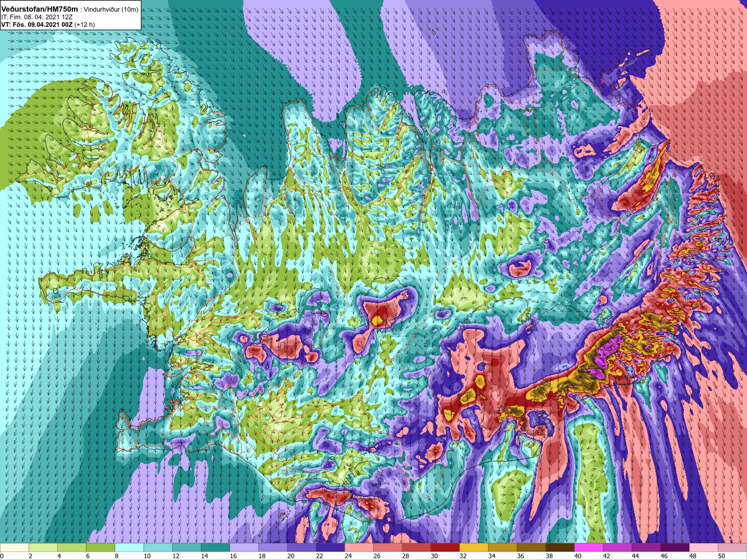Choose the pale pink swatch between 48 and 50

(x=704, y=548)
